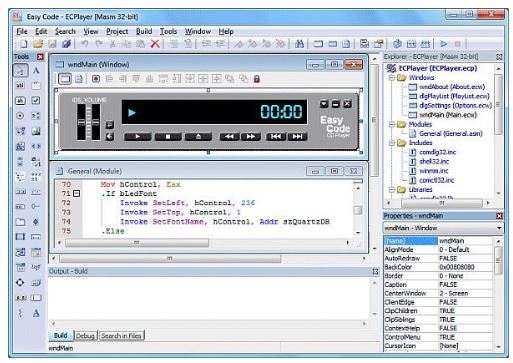Open the 'wndMain - Window' object dropdown
This screenshot has height=363, width=513.
tap(499, 228)
